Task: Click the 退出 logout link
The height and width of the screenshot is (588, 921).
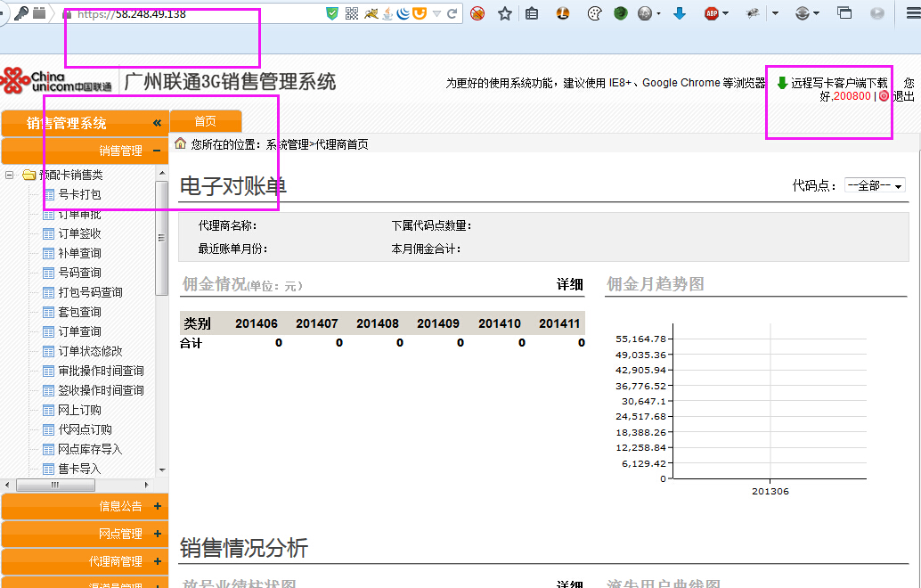Action: tap(903, 96)
